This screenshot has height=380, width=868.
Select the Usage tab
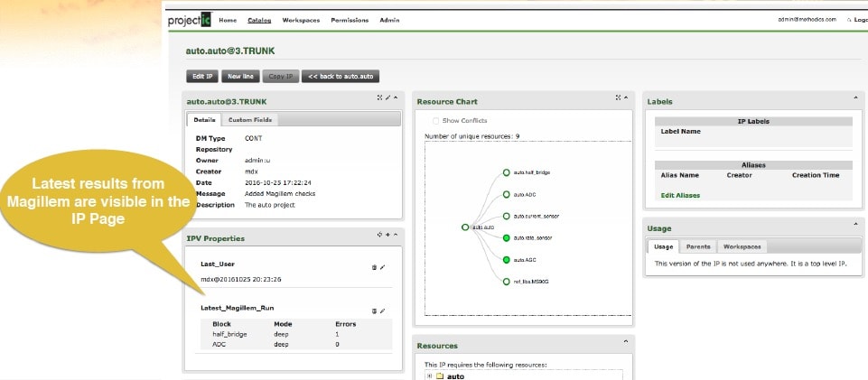point(663,246)
